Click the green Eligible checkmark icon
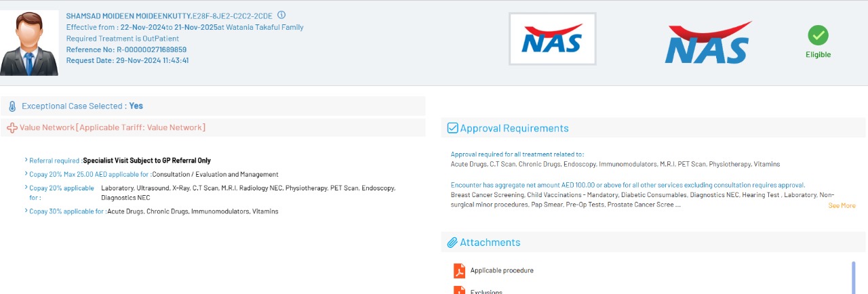The width and height of the screenshot is (868, 294). (x=818, y=35)
